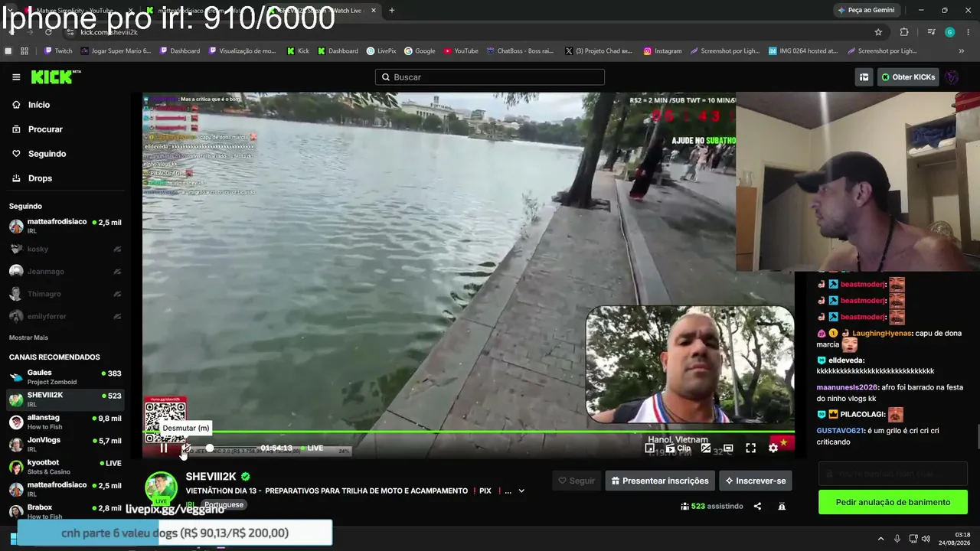Click the Portuguese language tag

pyautogui.click(x=224, y=505)
